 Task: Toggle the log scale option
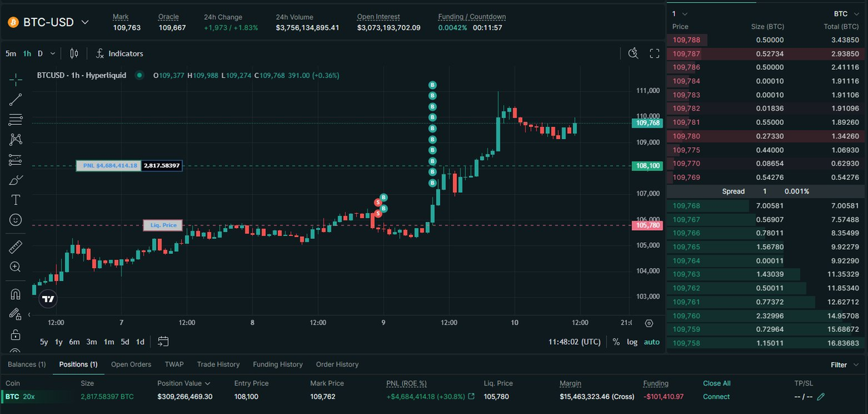tap(632, 342)
